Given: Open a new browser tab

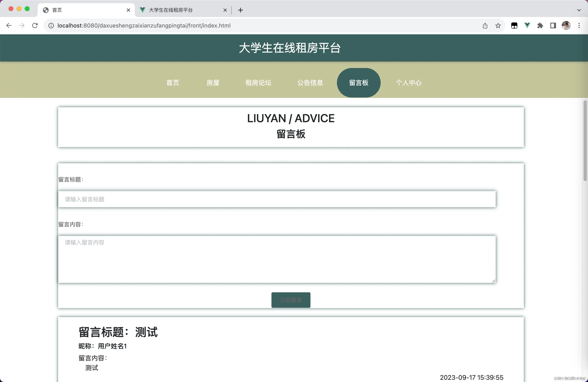Looking at the screenshot, I should point(240,10).
